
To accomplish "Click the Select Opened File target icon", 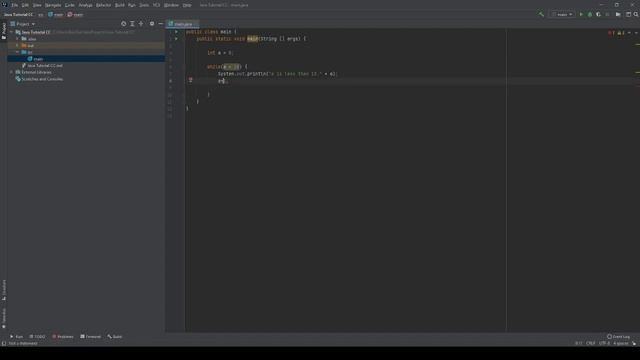I will (x=124, y=24).
